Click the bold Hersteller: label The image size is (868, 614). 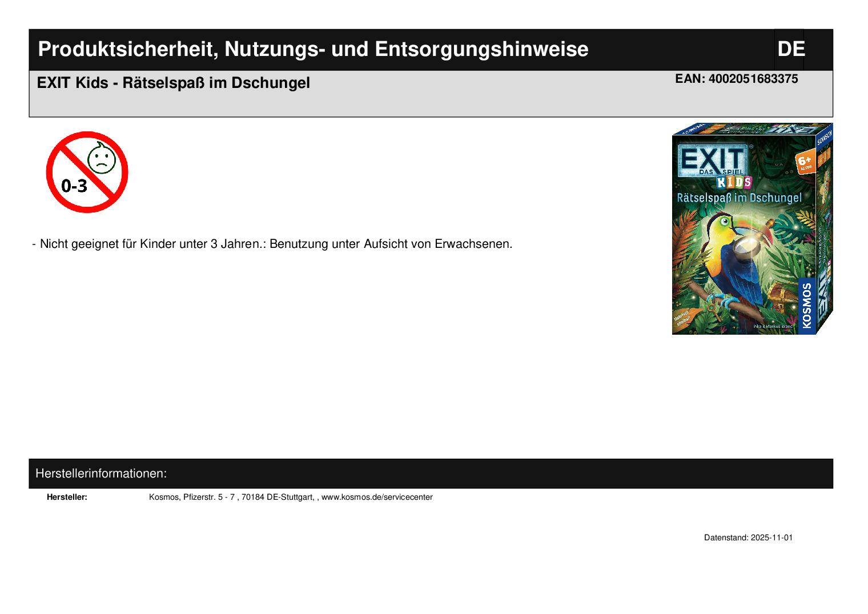[67, 497]
